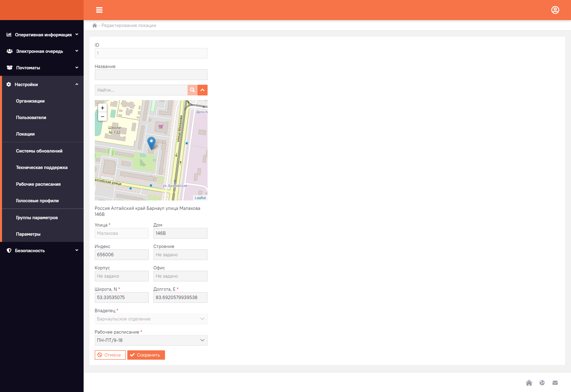Viewport: 571px width, 392px height.
Task: Focus the Офис field
Action: (180, 276)
